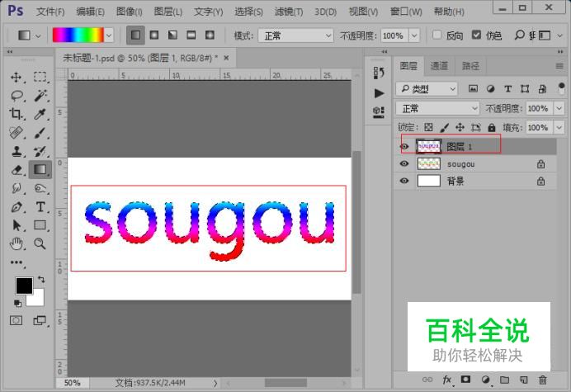Toggle lock all padlock icon

(492, 127)
